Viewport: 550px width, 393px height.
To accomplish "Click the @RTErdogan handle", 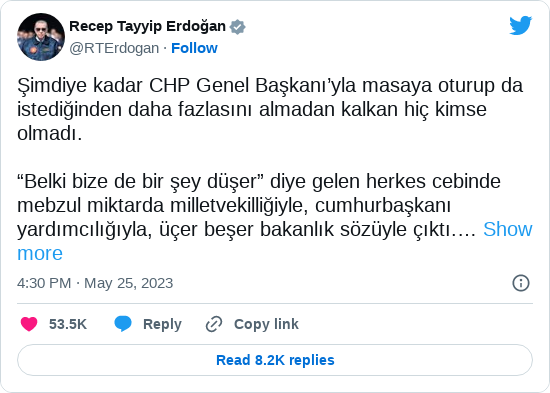I will tap(114, 48).
